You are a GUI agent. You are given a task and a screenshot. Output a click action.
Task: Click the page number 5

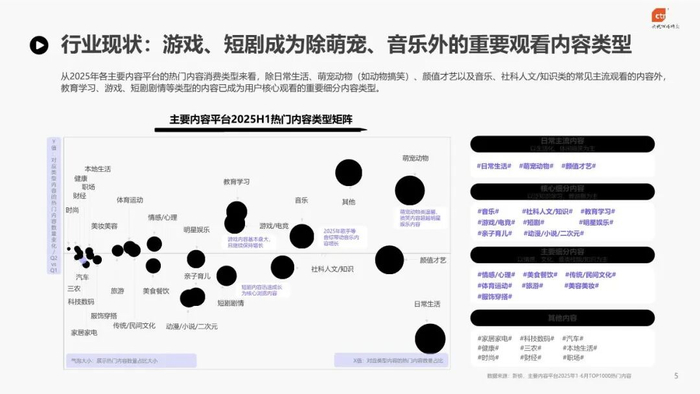(676, 376)
